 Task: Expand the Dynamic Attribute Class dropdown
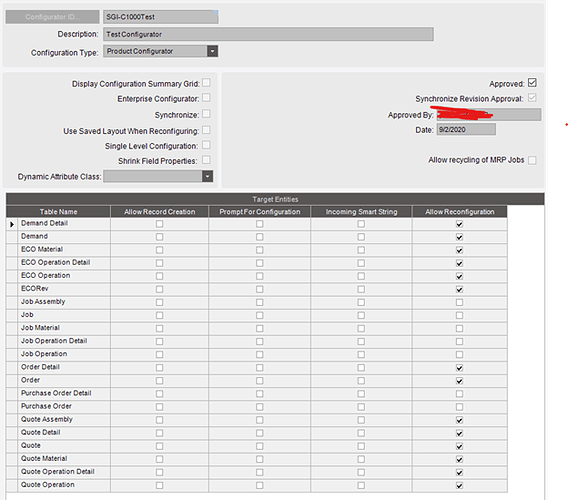[207, 176]
